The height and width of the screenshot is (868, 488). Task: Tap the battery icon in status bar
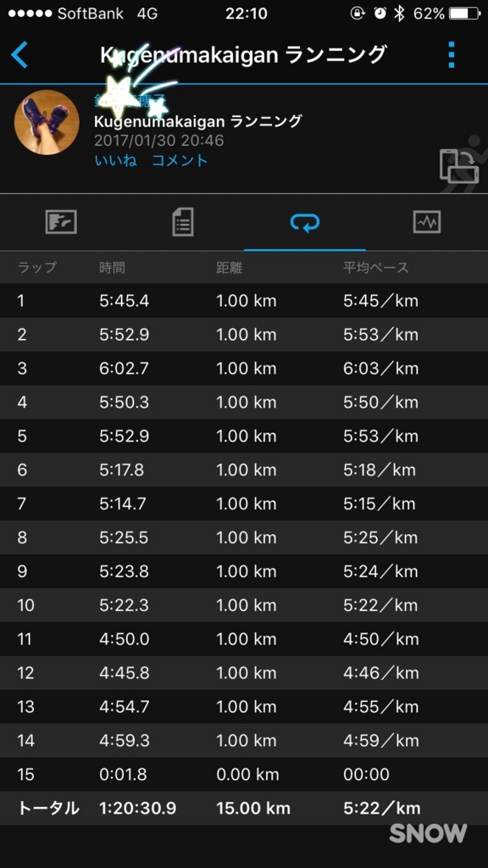(464, 14)
